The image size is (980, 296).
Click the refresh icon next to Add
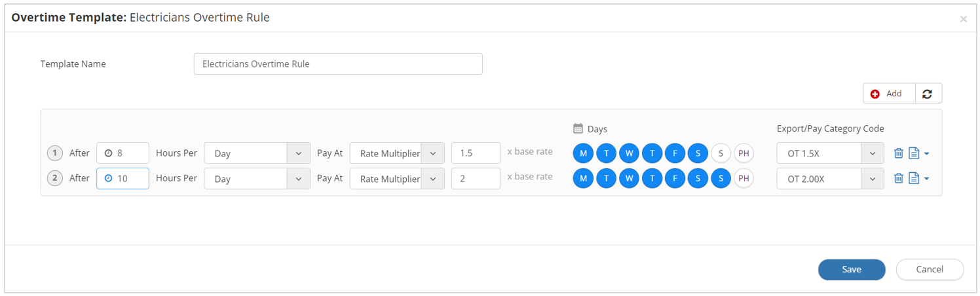927,94
